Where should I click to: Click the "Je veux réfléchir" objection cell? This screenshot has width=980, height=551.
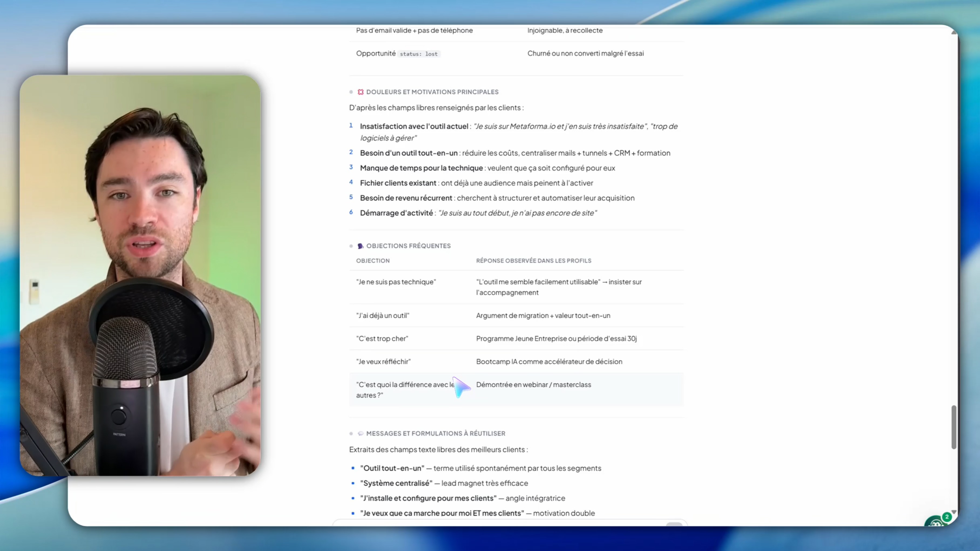tap(384, 362)
